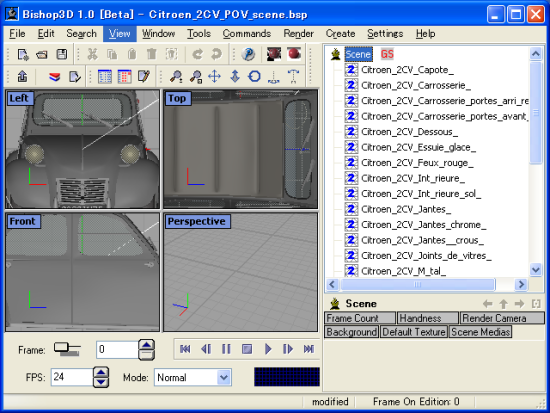Decrease the Frame value with down stepper
550x413 pixels.
146,355
